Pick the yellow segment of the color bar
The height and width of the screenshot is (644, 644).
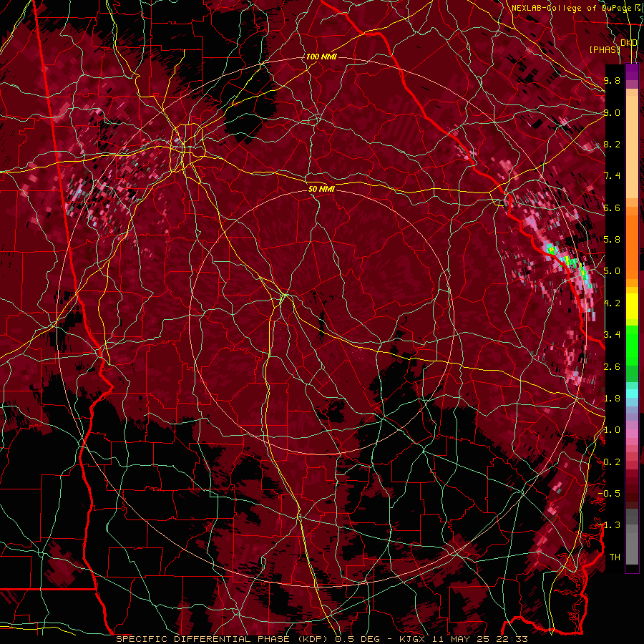click(632, 306)
